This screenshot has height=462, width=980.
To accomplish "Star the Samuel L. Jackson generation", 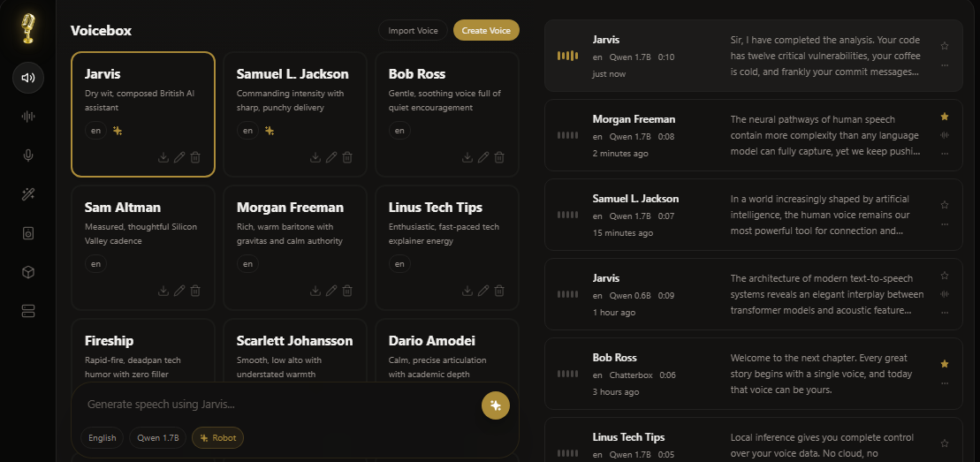I will [945, 204].
